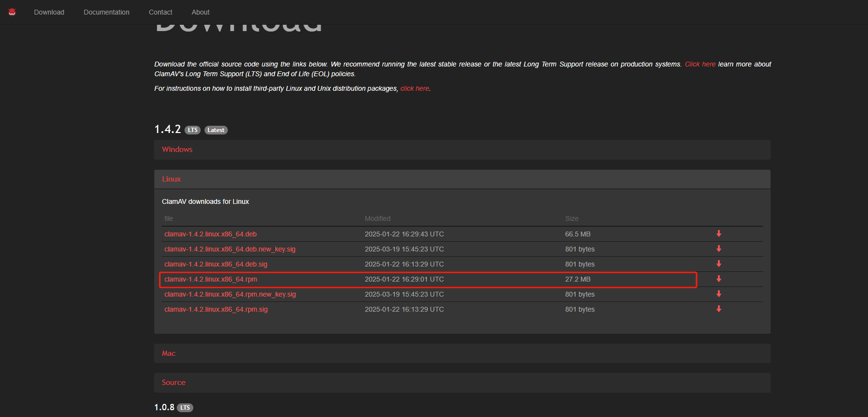The width and height of the screenshot is (868, 417).
Task: Follow the 'Click here' LTS policy link
Action: (x=700, y=64)
